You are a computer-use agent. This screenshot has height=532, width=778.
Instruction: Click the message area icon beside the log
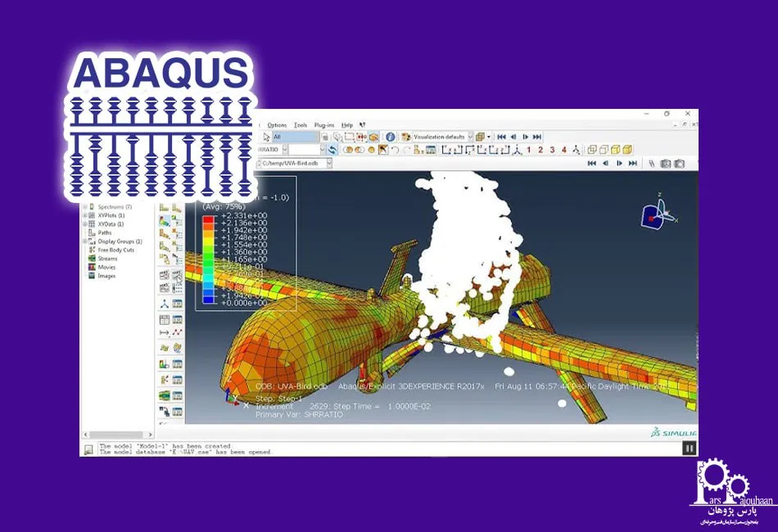coord(88,449)
